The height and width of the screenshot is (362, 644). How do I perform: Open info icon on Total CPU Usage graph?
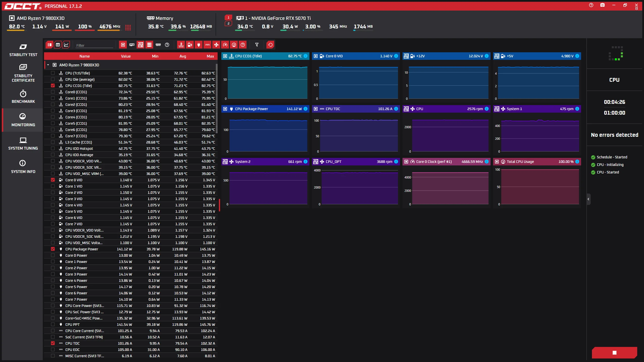tap(577, 162)
